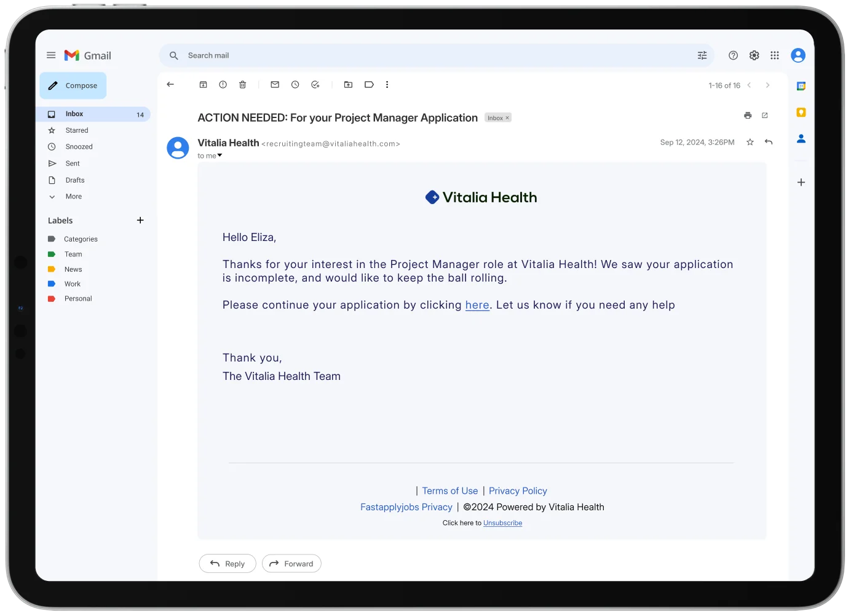Open the More options three-dot menu
Image resolution: width=851 pixels, height=616 pixels.
(387, 85)
